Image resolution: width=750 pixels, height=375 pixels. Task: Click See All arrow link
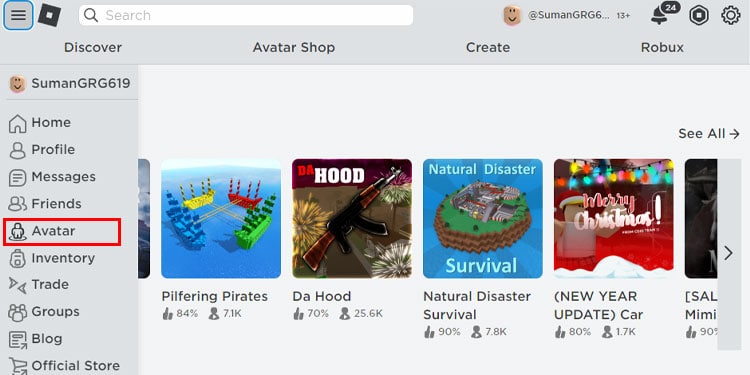(x=709, y=134)
